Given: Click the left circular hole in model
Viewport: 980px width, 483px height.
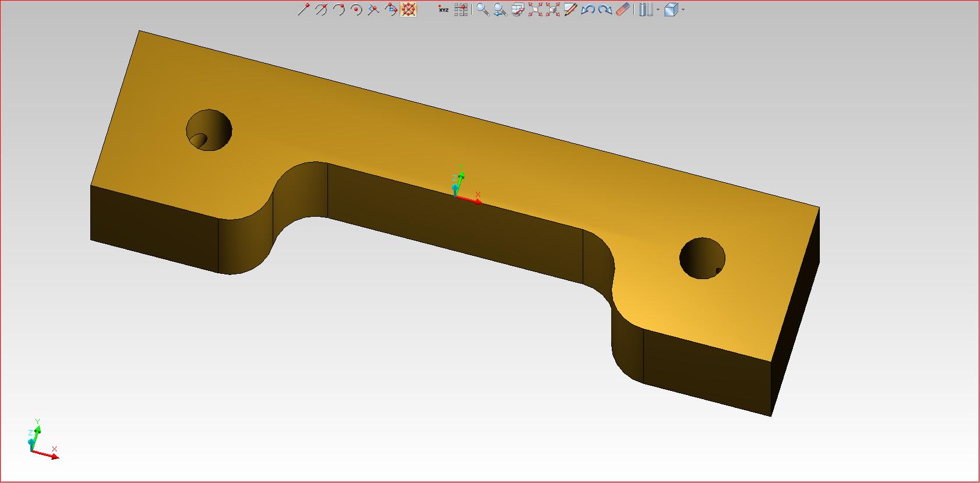Looking at the screenshot, I should tap(209, 130).
